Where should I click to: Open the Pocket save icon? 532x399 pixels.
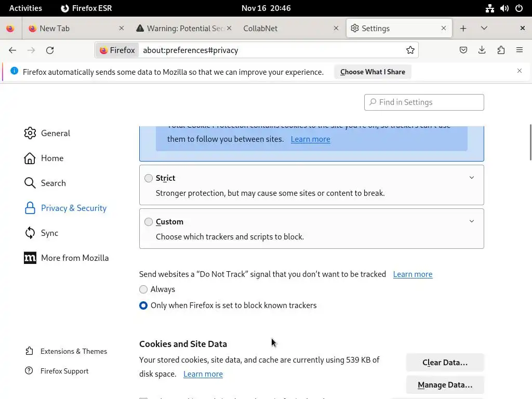[x=463, y=50]
